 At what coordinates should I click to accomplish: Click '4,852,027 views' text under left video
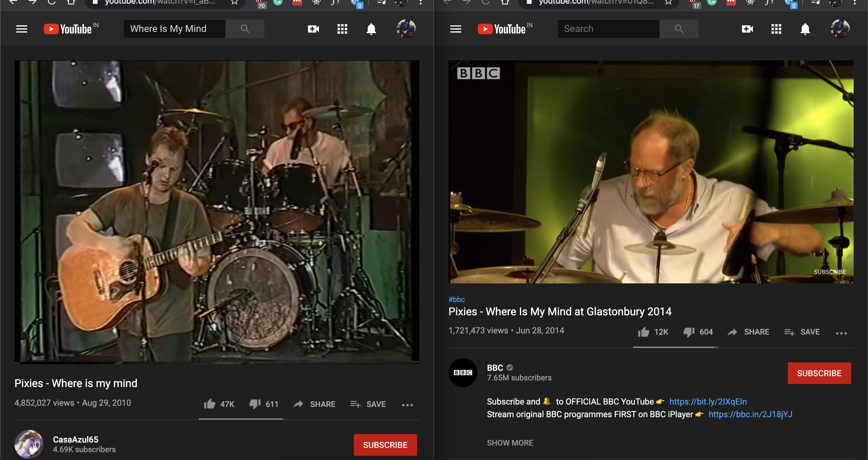point(44,403)
